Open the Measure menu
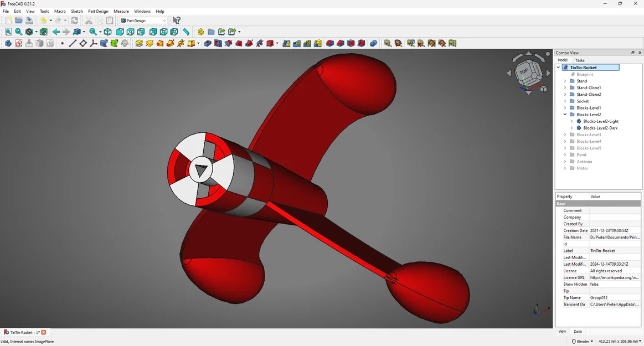 click(x=121, y=11)
